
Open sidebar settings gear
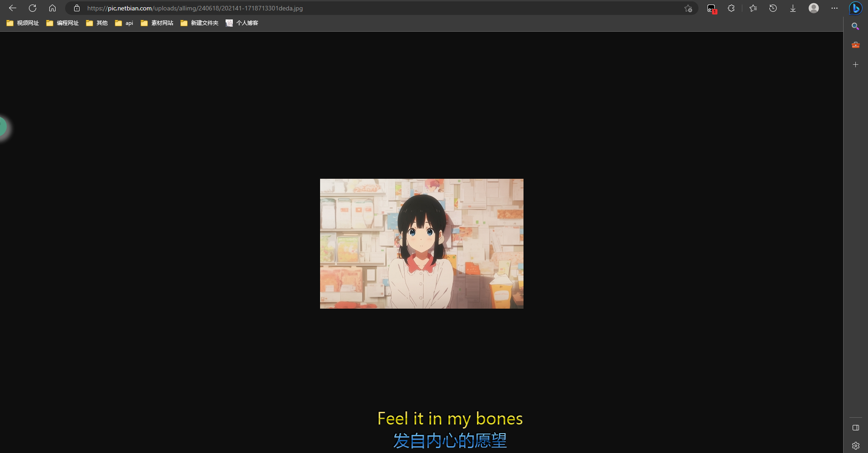[x=856, y=446]
